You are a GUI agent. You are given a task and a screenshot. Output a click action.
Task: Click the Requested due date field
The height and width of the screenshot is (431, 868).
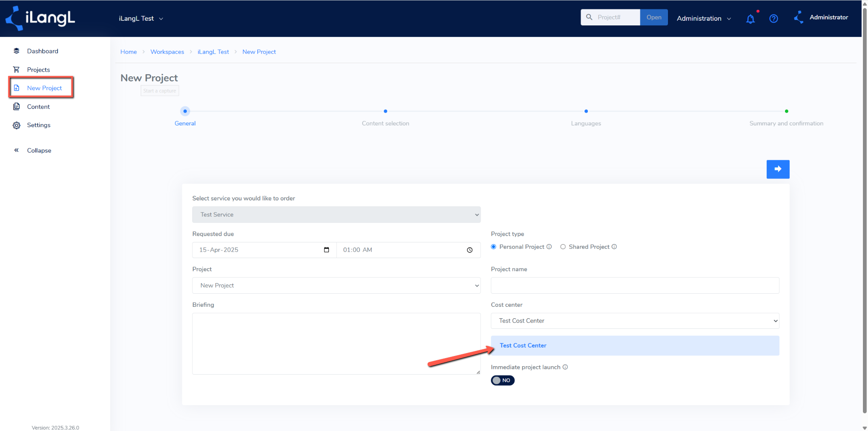(x=264, y=250)
